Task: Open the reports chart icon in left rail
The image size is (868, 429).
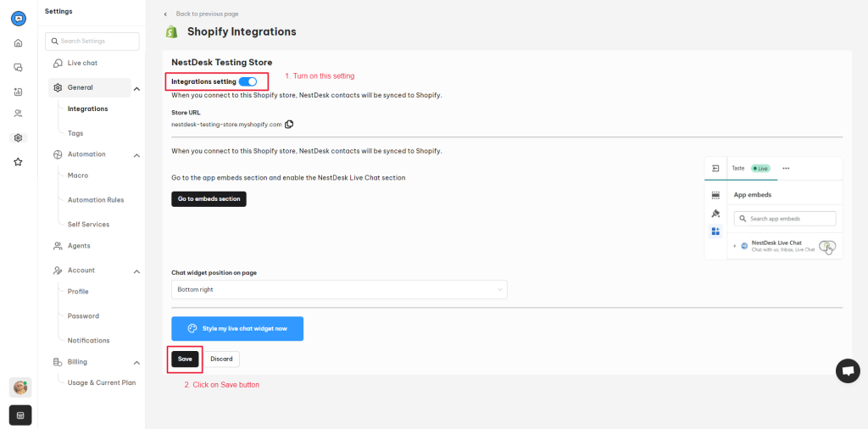Action: point(19,92)
